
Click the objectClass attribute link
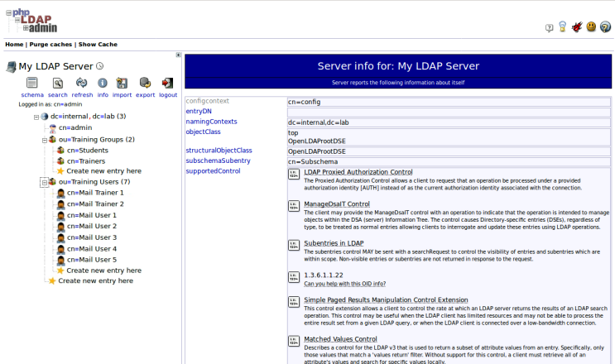(x=203, y=132)
